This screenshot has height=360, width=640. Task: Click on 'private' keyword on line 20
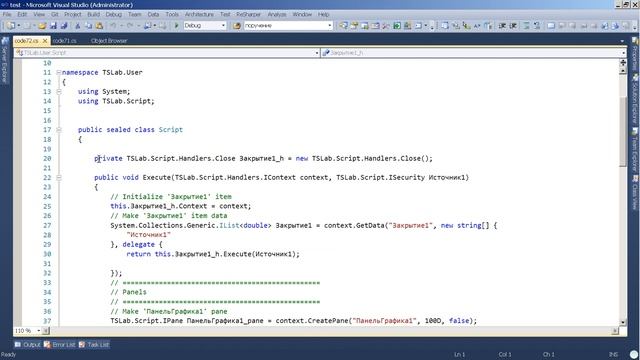click(x=108, y=158)
